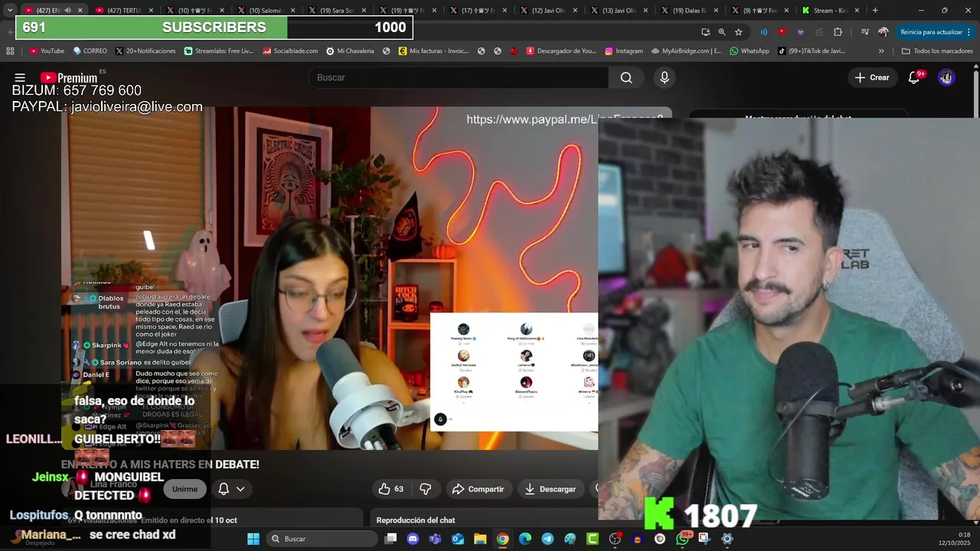
Task: Open the Mi Chavaleria bookmark
Action: [350, 51]
